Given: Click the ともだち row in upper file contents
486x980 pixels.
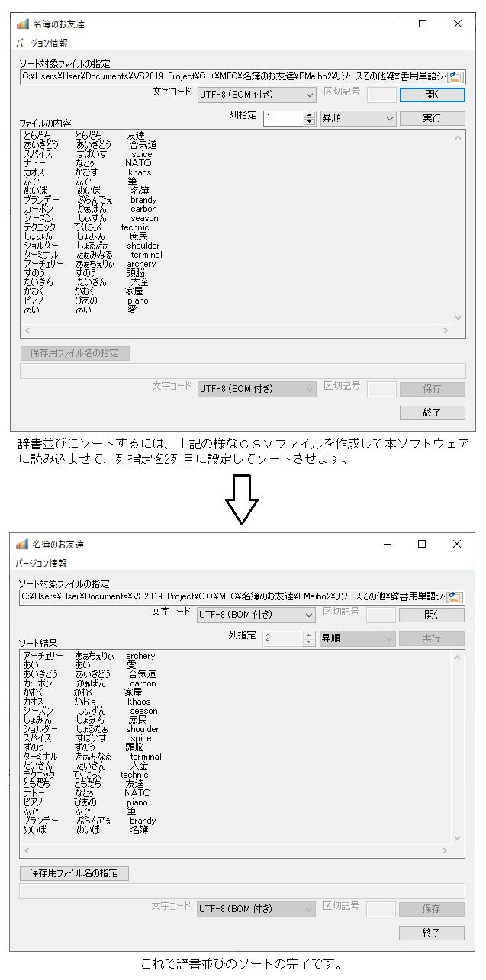Looking at the screenshot, I should tap(84, 135).
